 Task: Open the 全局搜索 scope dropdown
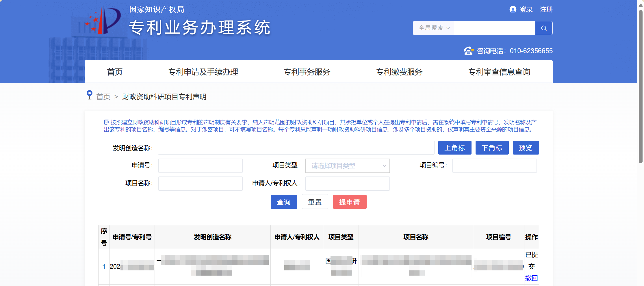433,28
